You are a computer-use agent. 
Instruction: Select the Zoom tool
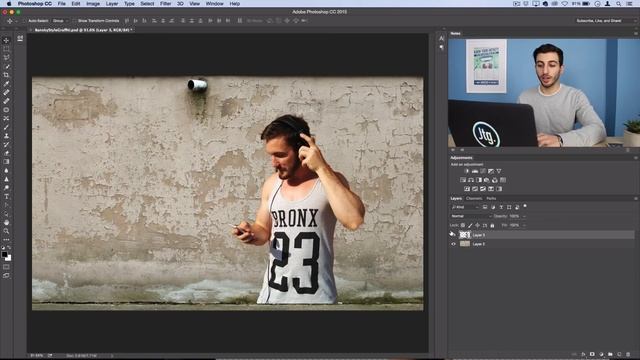click(6, 231)
